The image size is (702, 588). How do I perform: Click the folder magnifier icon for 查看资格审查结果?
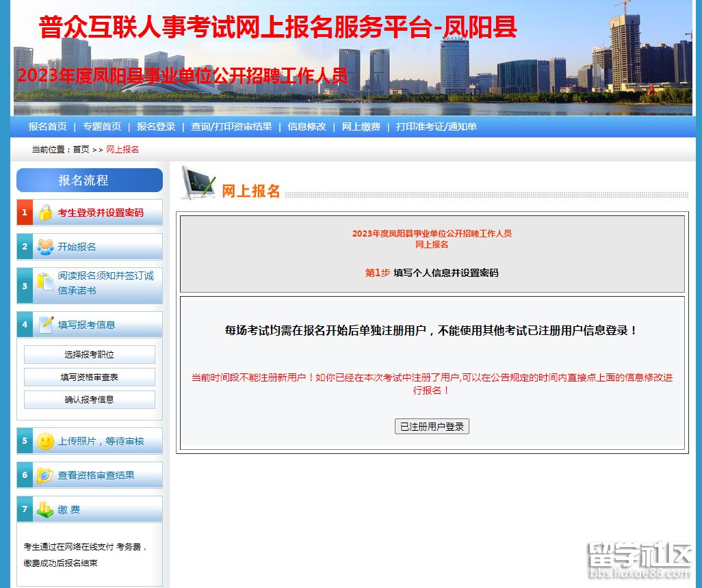pos(45,475)
